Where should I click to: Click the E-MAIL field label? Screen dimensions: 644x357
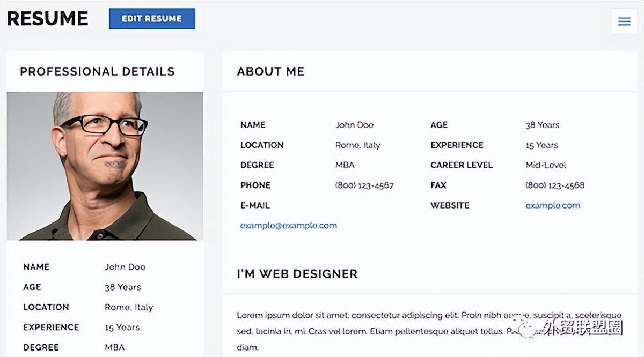(x=255, y=205)
